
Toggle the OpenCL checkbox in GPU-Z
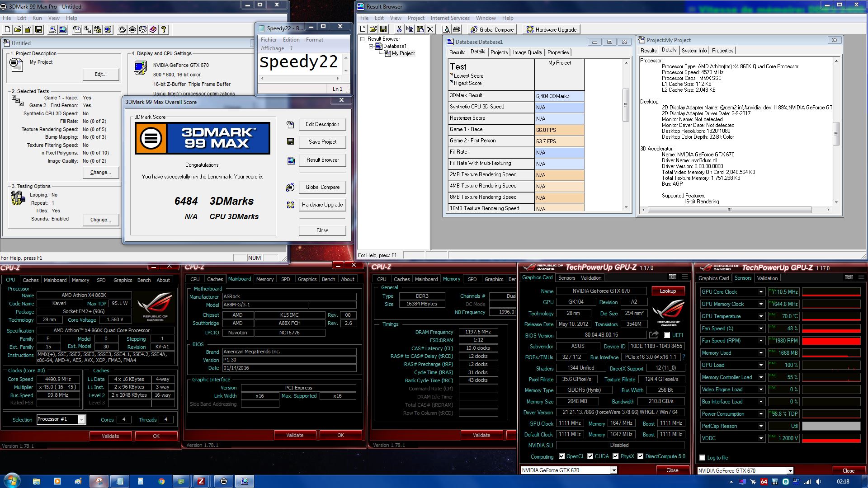click(561, 456)
